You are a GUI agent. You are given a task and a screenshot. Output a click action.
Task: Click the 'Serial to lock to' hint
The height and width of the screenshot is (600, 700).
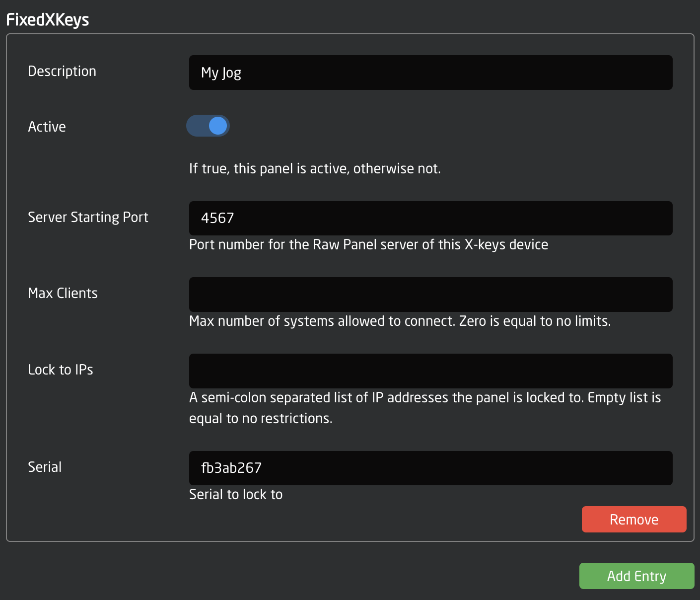[x=236, y=494]
